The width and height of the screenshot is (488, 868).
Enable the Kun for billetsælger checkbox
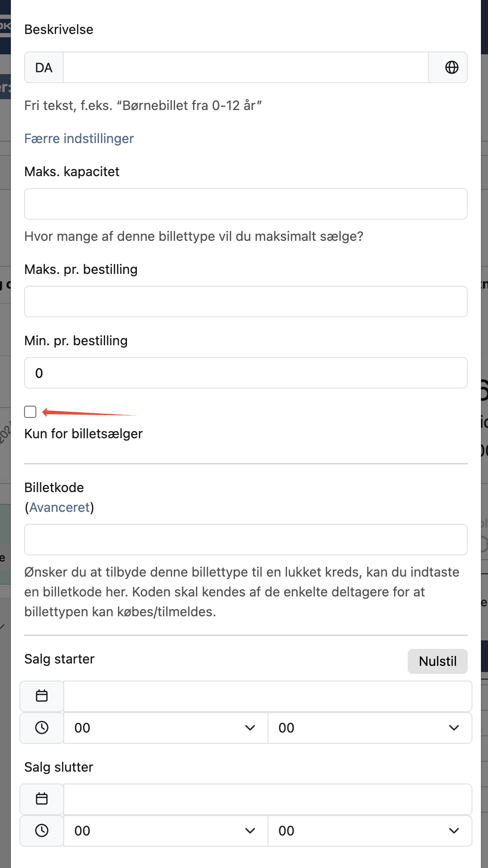tap(31, 412)
